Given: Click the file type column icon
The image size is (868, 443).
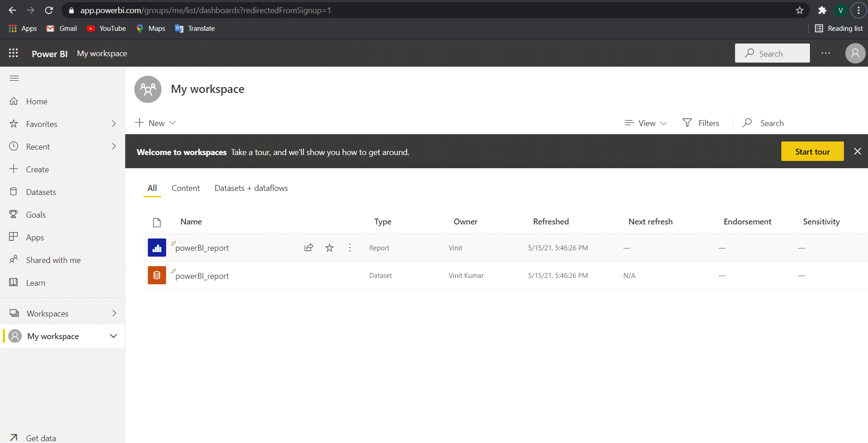Looking at the screenshot, I should pos(157,222).
